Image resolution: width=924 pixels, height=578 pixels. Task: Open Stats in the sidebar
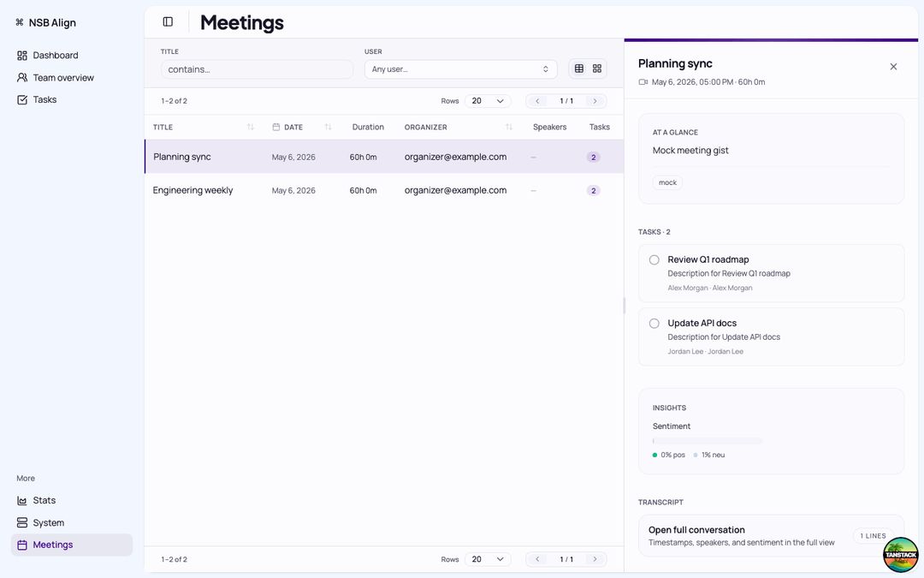coord(72,501)
